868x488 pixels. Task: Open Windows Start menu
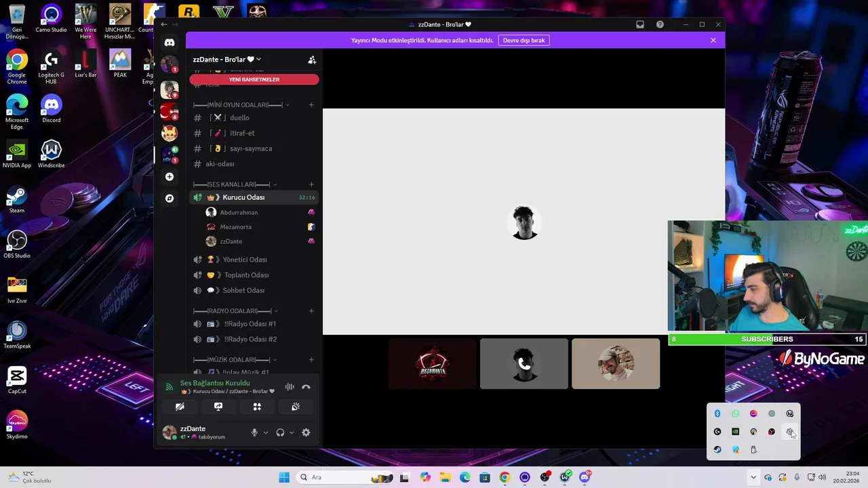point(284,477)
